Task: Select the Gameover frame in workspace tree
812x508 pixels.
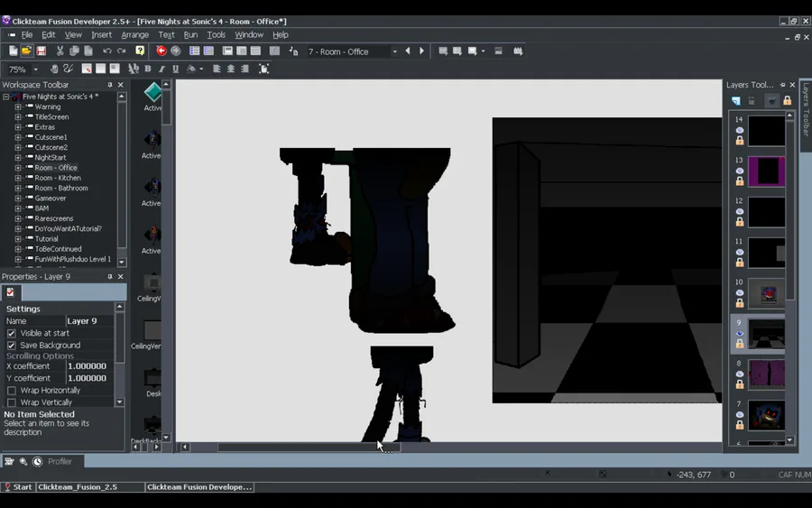Action: 51,199
